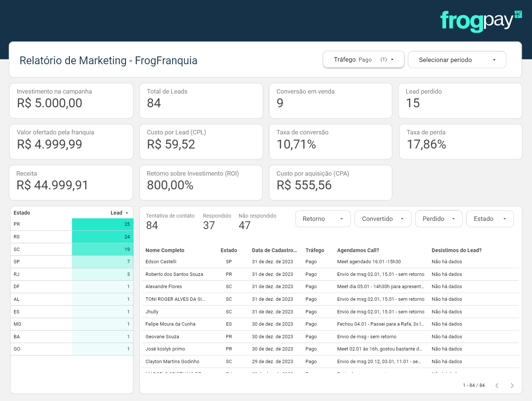Image resolution: width=532 pixels, height=401 pixels.
Task: Click the Custo por Lead (CPL) scorecard
Action: pyautogui.click(x=201, y=141)
